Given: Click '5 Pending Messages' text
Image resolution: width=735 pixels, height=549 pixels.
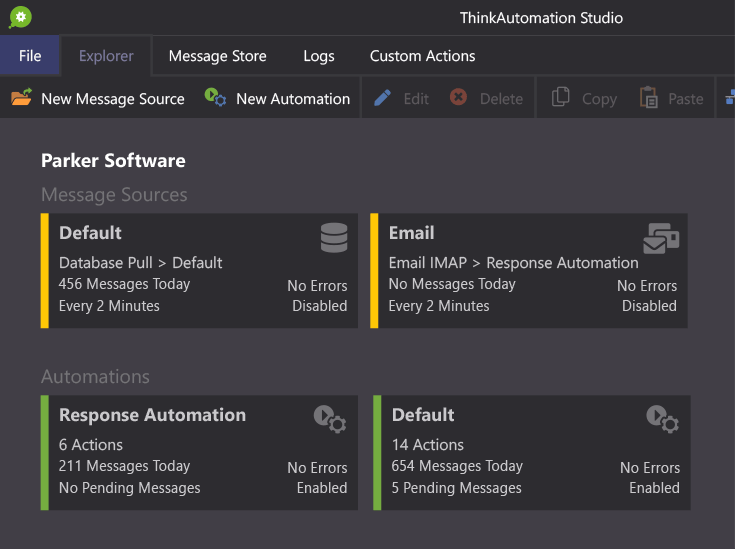Looking at the screenshot, I should pos(456,488).
